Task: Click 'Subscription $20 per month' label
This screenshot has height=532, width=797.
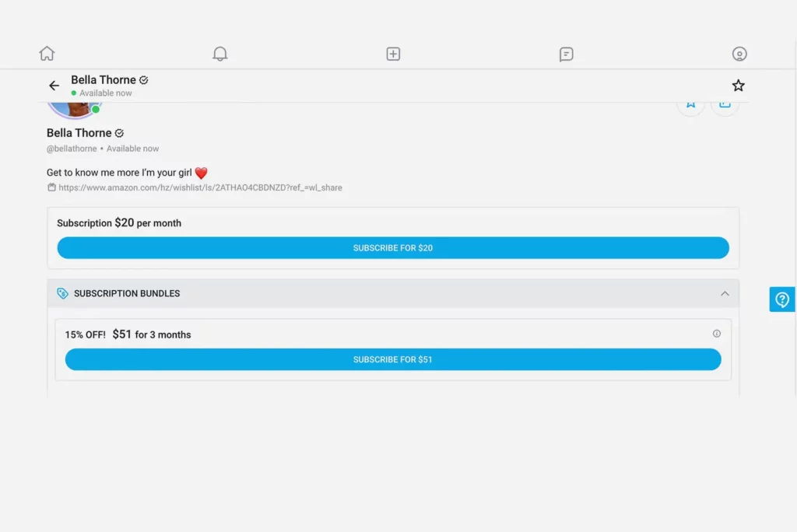Action: (x=119, y=222)
